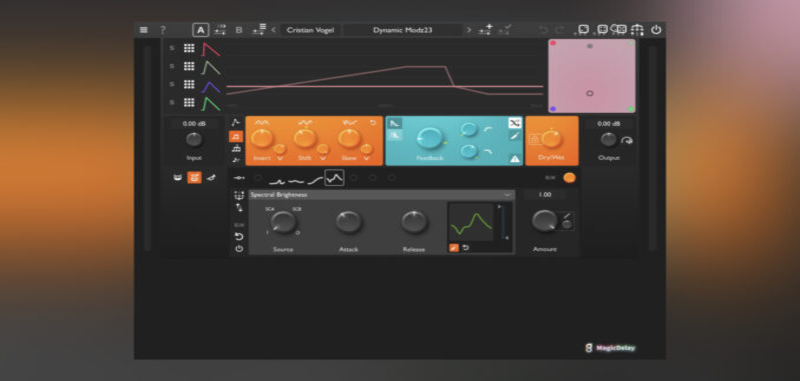The width and height of the screenshot is (800, 381).
Task: Open the Dynamic Modz23 preset name selector
Action: 403,30
